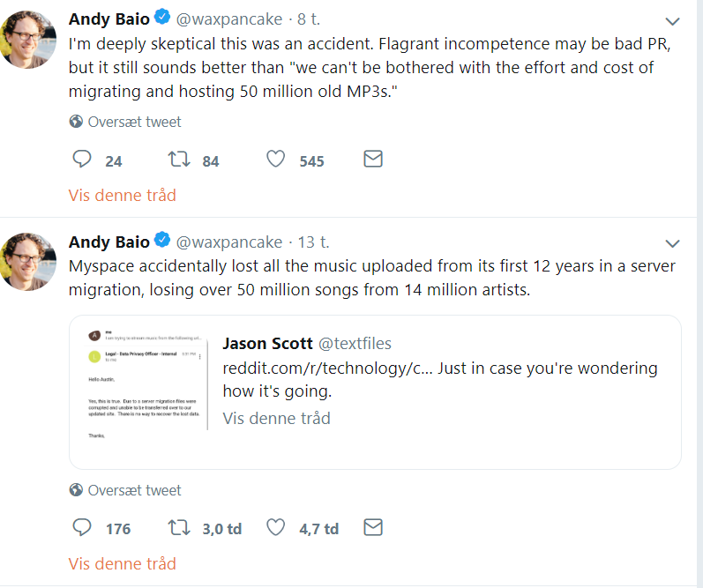Like the tweet with 545 likes

pyautogui.click(x=276, y=160)
